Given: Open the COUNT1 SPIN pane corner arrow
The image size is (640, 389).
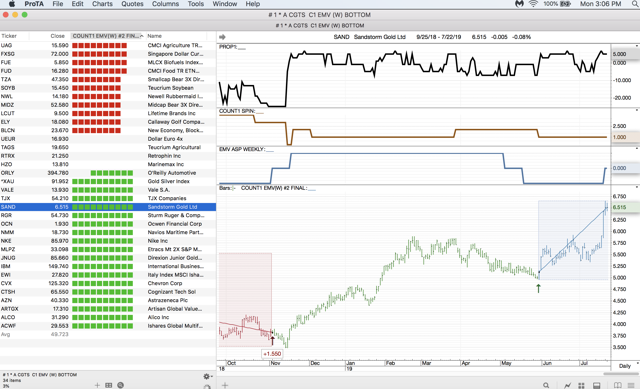Looking at the screenshot, I should click(637, 110).
